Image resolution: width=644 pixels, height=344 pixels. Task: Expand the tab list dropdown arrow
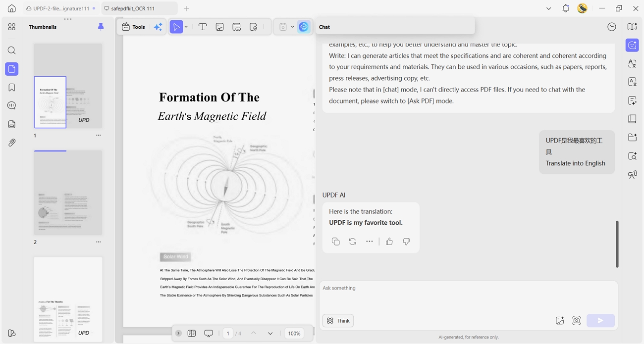548,8
